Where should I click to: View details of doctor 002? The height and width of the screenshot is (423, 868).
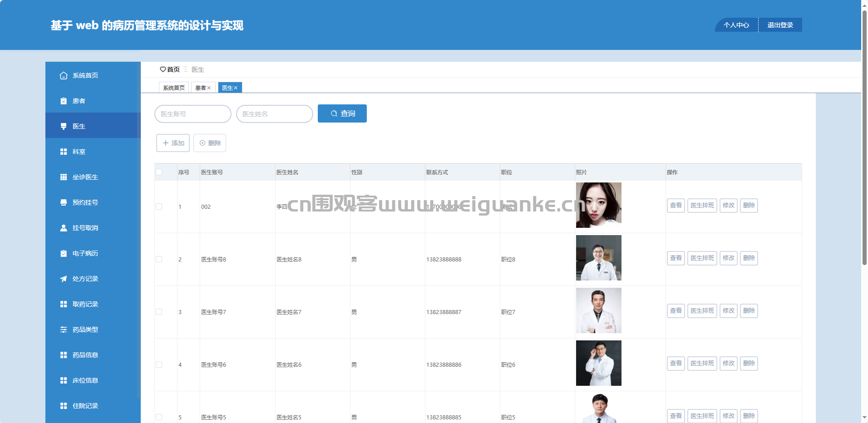tap(676, 206)
